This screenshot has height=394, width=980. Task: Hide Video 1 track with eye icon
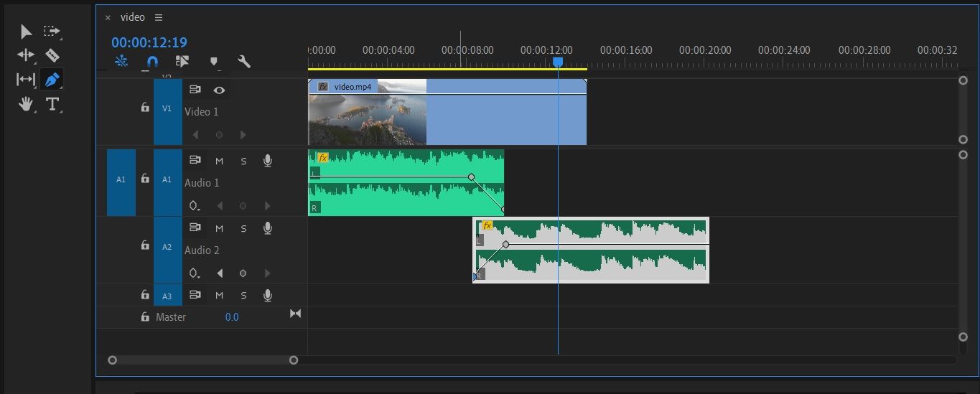coord(219,90)
